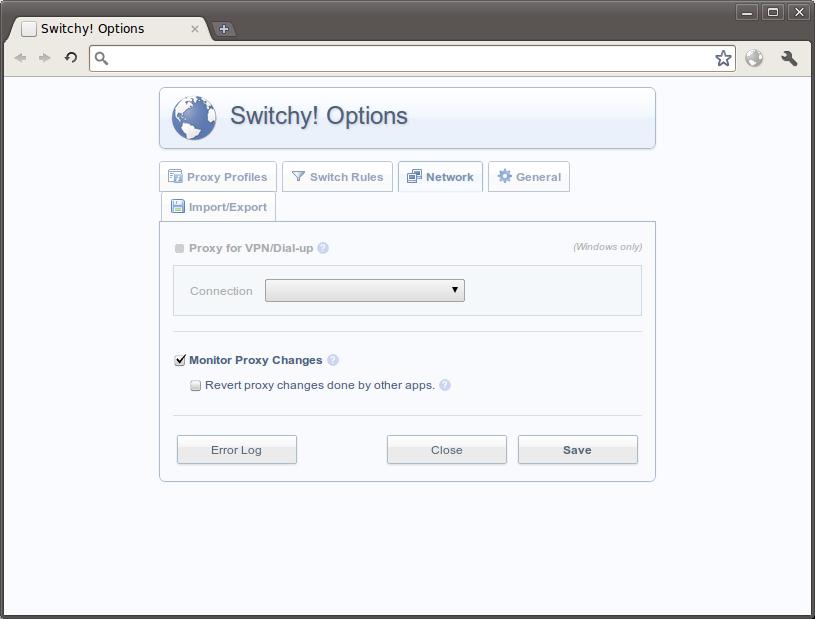Maximize the browser window
The height and width of the screenshot is (619, 815).
(x=773, y=12)
